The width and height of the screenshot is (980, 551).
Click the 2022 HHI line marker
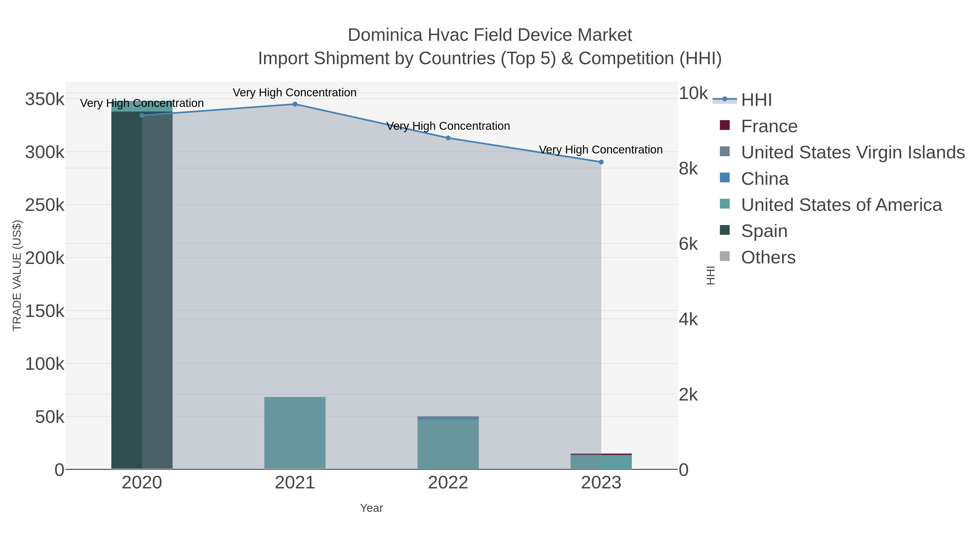[x=448, y=138]
